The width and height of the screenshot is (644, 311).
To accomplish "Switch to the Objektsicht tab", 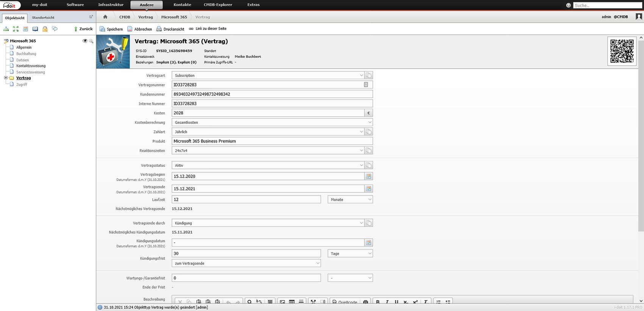I will point(15,18).
